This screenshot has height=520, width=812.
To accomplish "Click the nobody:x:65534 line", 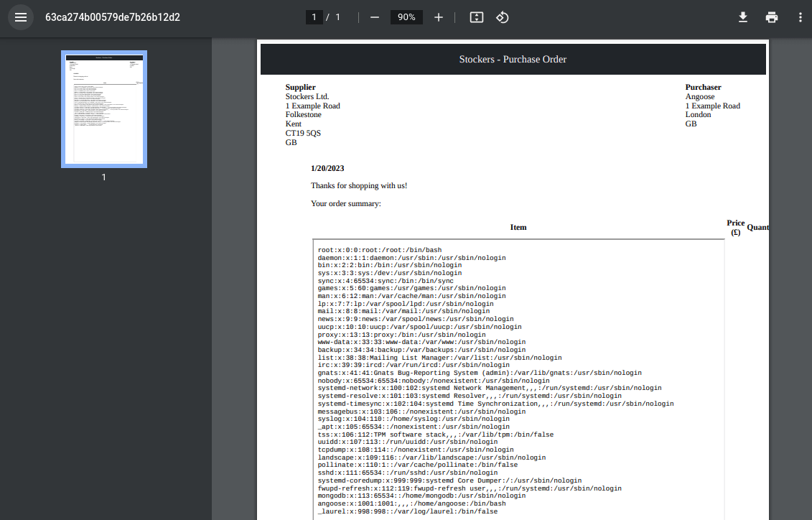I will (434, 381).
